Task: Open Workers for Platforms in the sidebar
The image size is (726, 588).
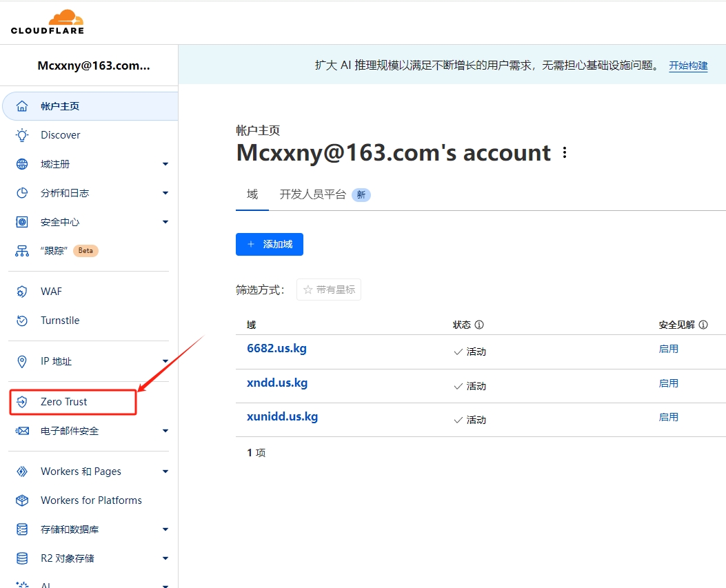Action: 90,500
